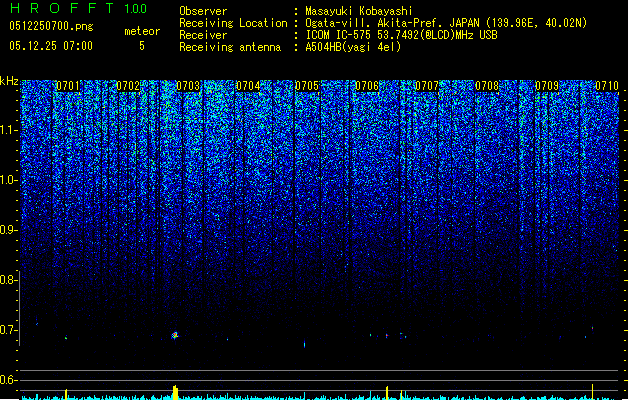Click the 0710 time marker

coord(607,86)
